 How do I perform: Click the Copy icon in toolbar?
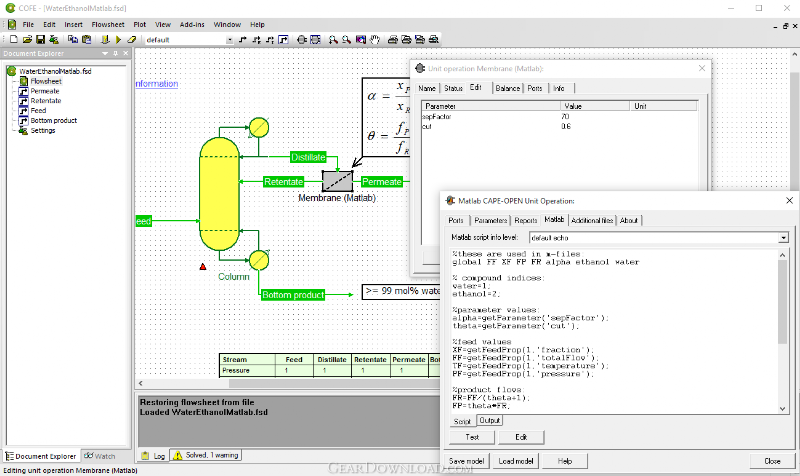(73, 39)
